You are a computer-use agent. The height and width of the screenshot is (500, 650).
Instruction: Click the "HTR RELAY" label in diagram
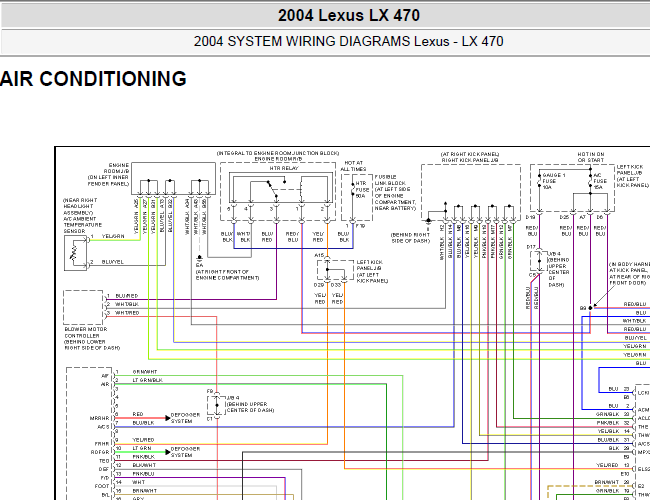pyautogui.click(x=284, y=168)
